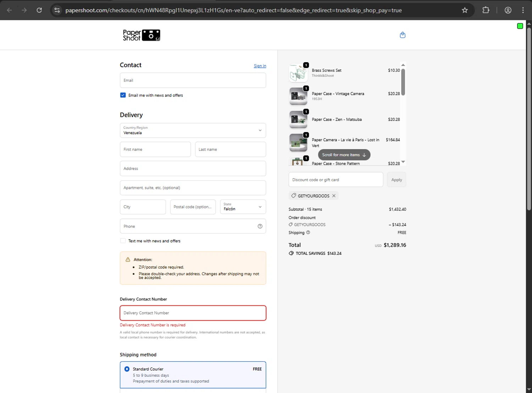532x393 pixels.
Task: Focus the Delivery Contact Number field
Action: click(x=193, y=313)
